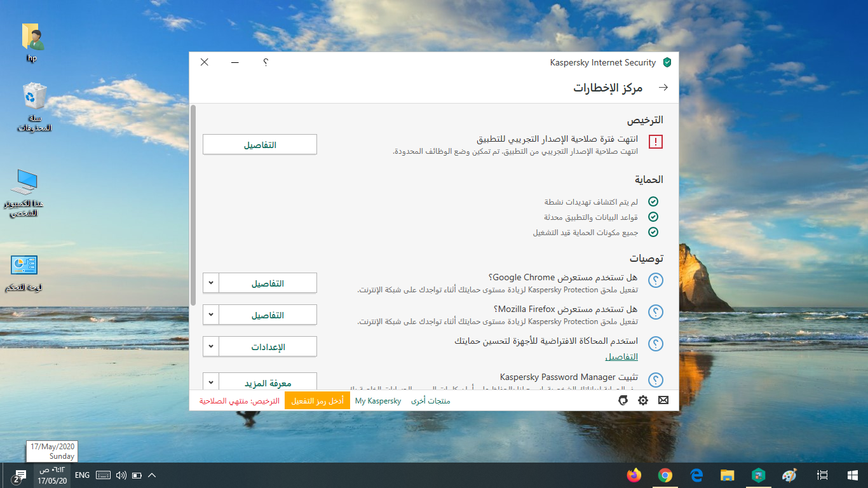Select the hp user folder desktop icon
This screenshot has height=488, width=868.
click(x=32, y=42)
